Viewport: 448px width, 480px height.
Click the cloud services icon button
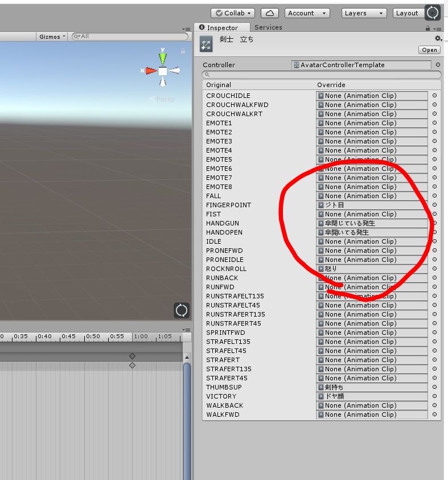[270, 13]
